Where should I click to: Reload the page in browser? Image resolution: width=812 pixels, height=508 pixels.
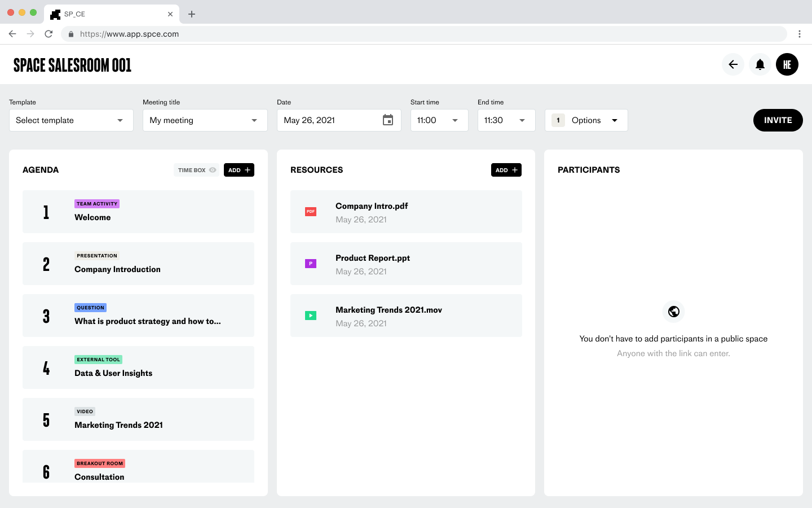pyautogui.click(x=48, y=34)
